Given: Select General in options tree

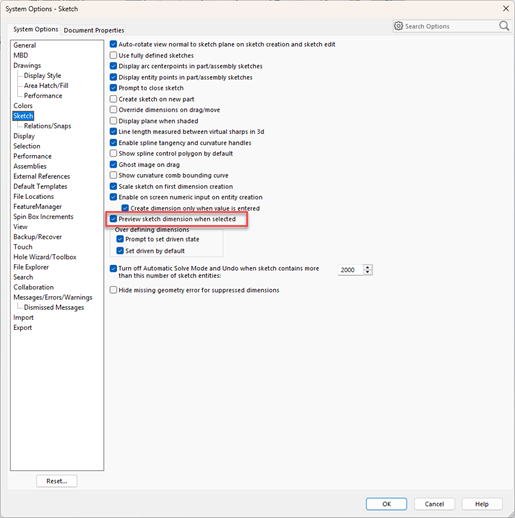Looking at the screenshot, I should 25,45.
